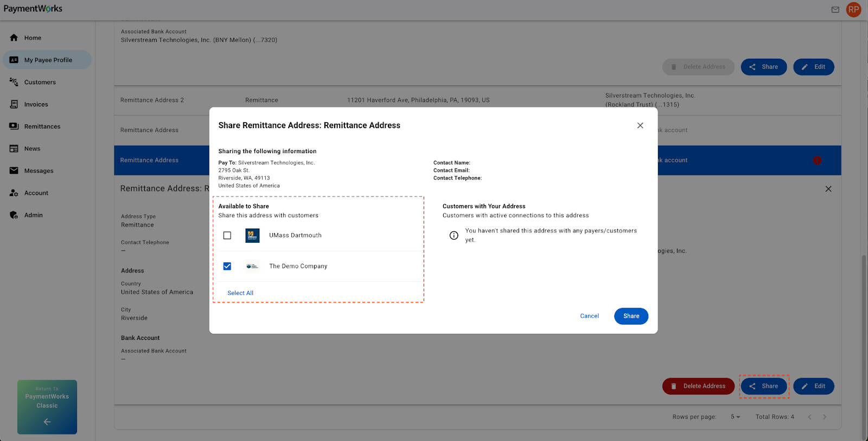
Task: Open Home in the sidebar
Action: tap(47, 38)
